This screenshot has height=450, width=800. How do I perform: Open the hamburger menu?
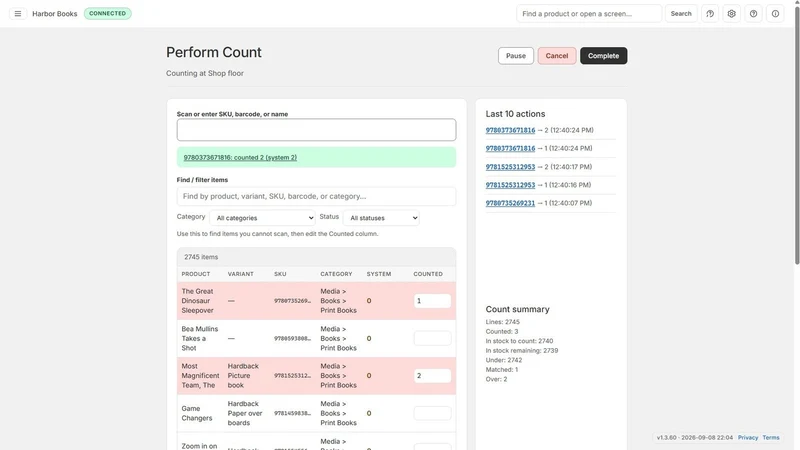pyautogui.click(x=18, y=14)
